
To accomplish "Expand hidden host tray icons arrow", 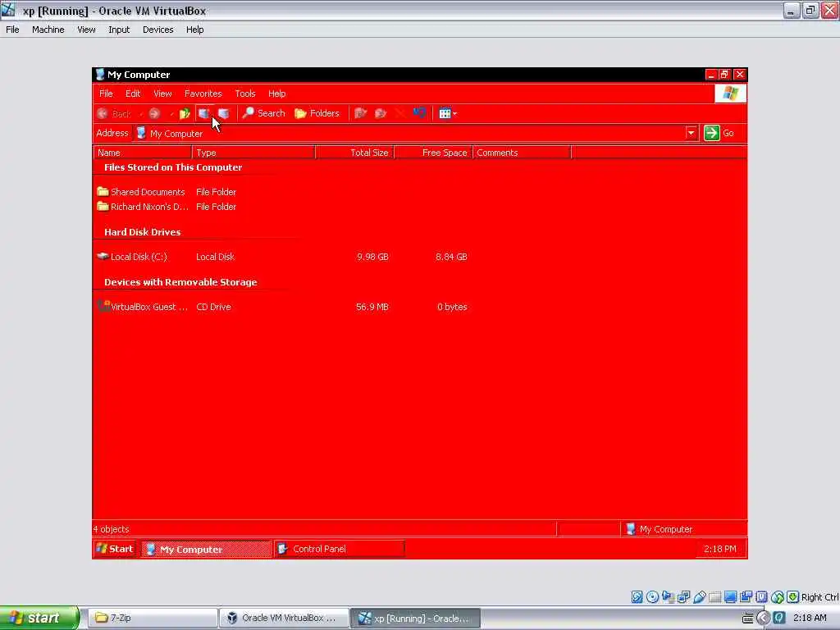I will 764,619.
